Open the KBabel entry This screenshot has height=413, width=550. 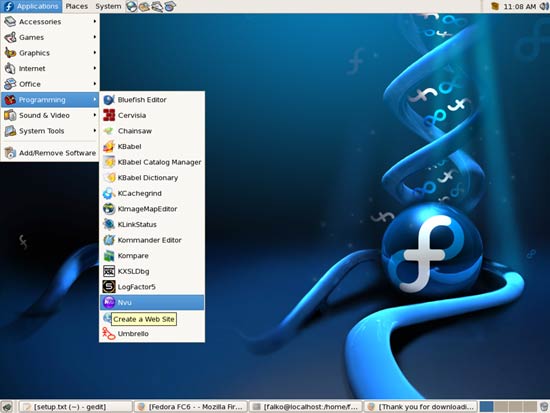[152, 147]
